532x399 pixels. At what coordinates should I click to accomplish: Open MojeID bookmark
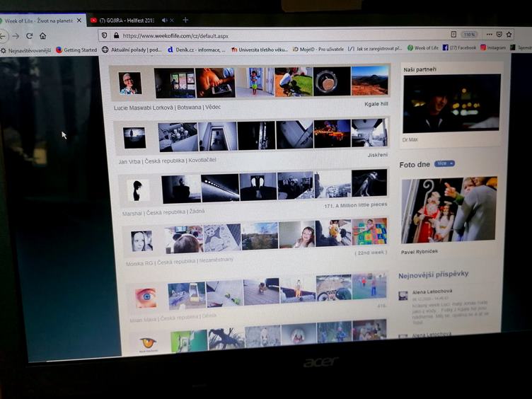(318, 49)
